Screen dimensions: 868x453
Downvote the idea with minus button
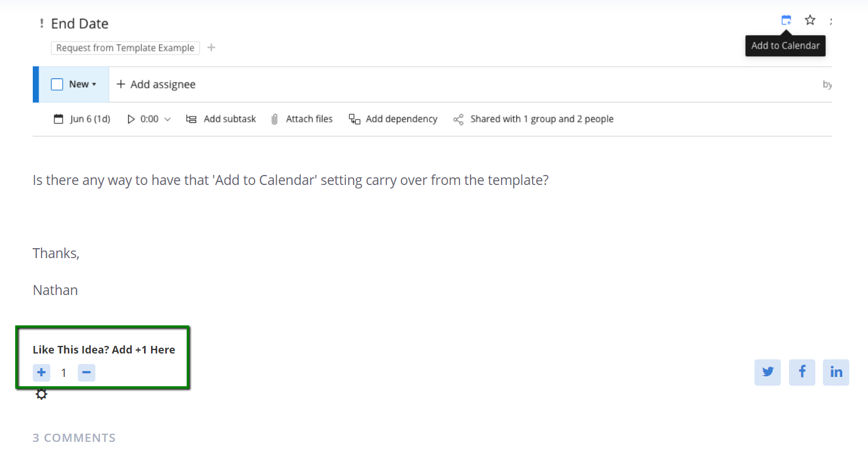point(87,372)
